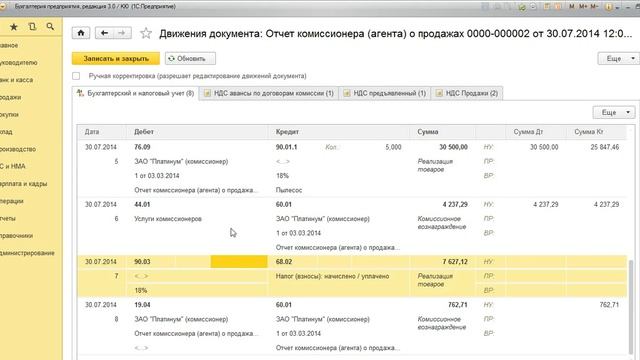Open the info icon in title bar
Image resolution: width=640 pixels, height=360 pixels.
click(x=609, y=7)
